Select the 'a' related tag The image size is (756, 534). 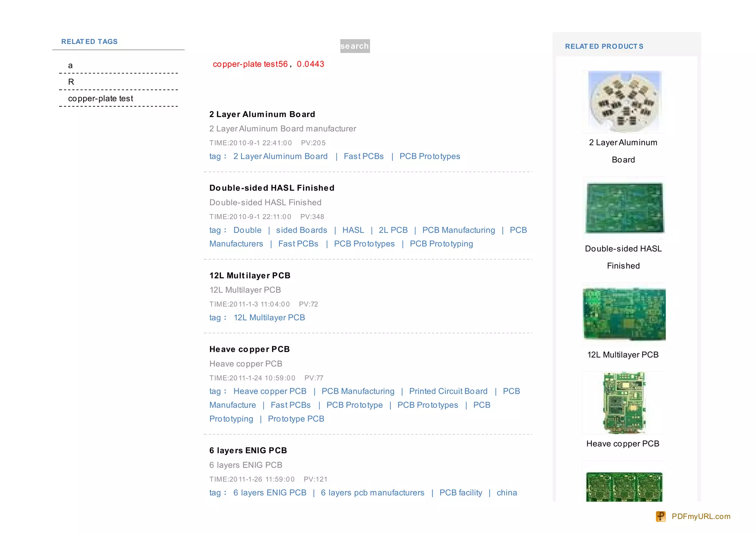click(70, 66)
